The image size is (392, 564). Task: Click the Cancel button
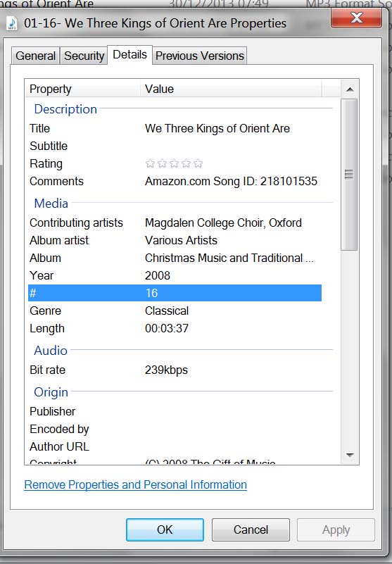251,529
